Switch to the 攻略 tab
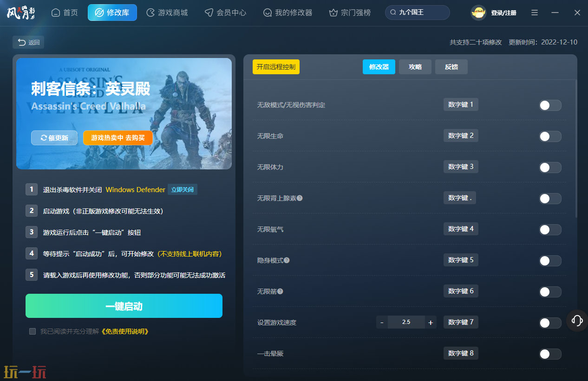 (415, 67)
